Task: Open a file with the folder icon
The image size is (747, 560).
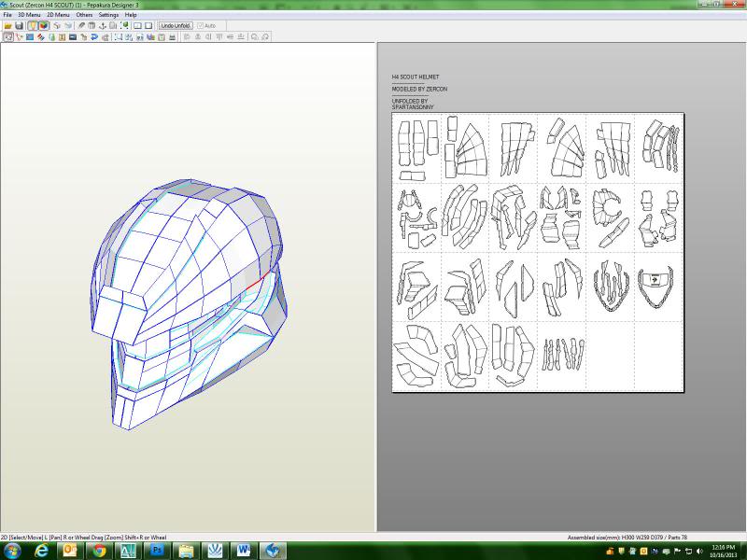Action: pyautogui.click(x=8, y=26)
